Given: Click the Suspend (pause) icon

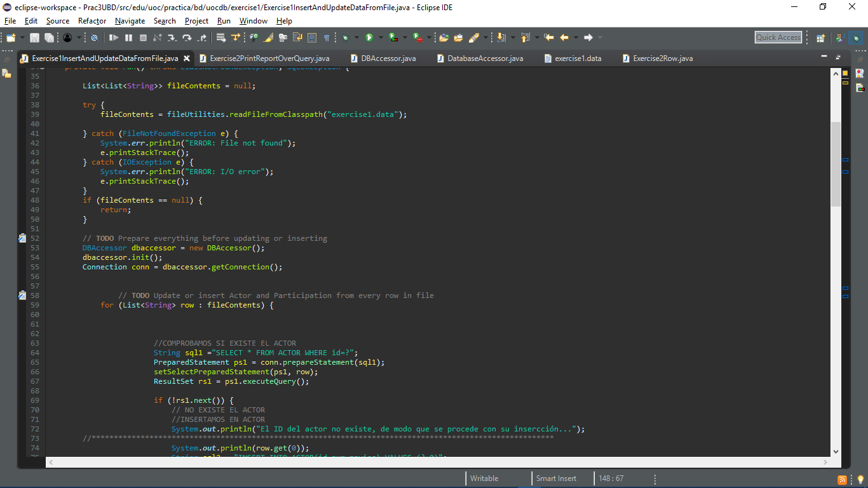Looking at the screenshot, I should tap(128, 37).
